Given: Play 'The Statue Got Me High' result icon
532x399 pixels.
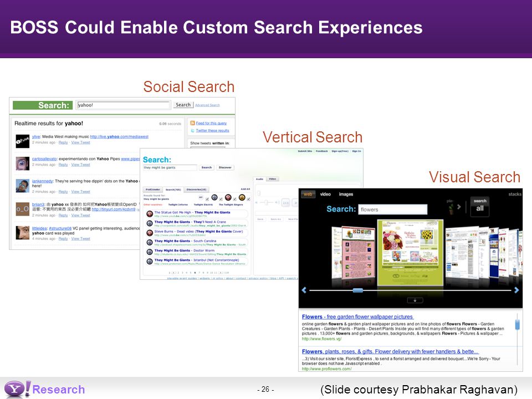Looking at the screenshot, I should point(149,214).
